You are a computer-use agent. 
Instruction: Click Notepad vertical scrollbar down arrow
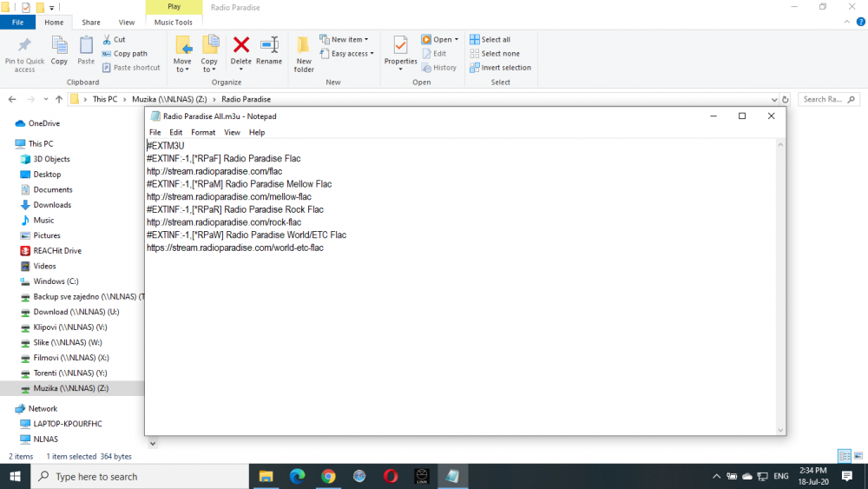click(x=780, y=430)
